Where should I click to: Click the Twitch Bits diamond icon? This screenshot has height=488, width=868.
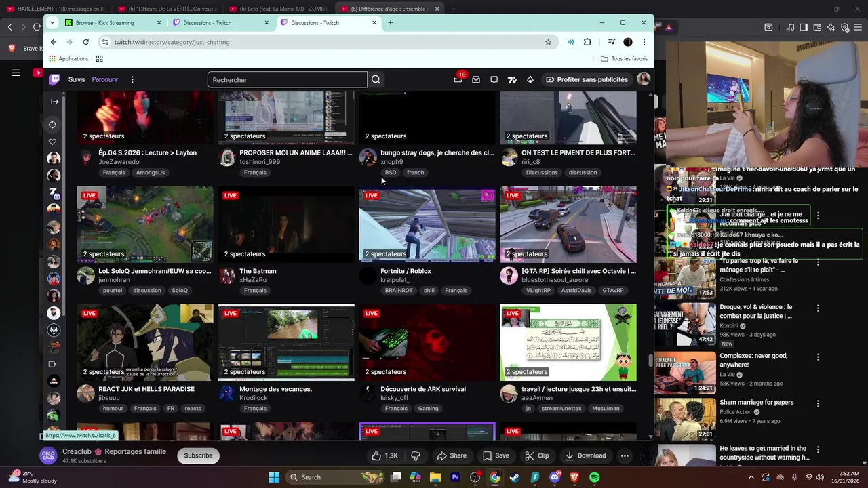[530, 79]
